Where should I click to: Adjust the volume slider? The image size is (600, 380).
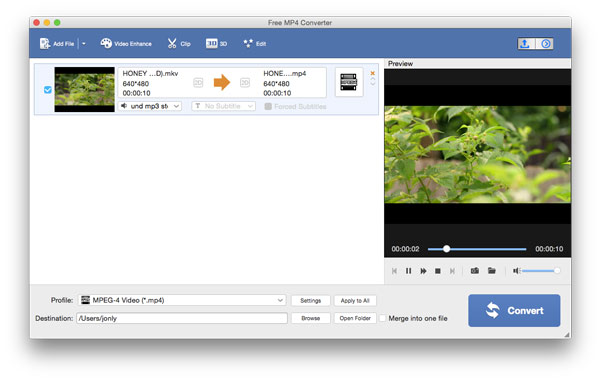pyautogui.click(x=540, y=271)
